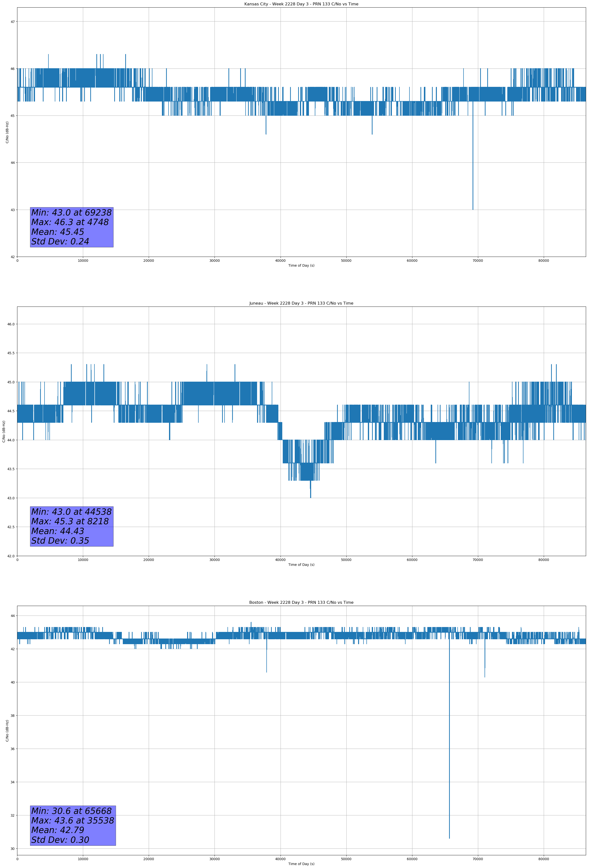Click the '45.5' y-axis tick in Juneau plot
This screenshot has width=589, height=868.
(x=11, y=353)
